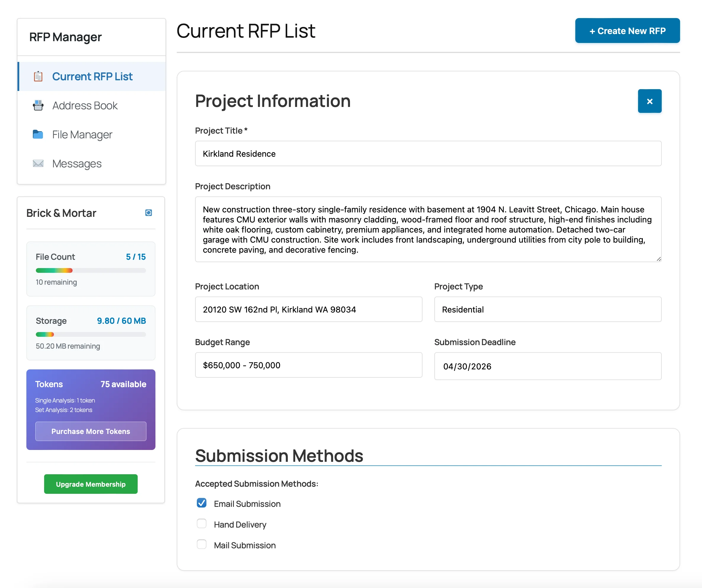Enable Hand Delivery submission method

[x=202, y=524]
